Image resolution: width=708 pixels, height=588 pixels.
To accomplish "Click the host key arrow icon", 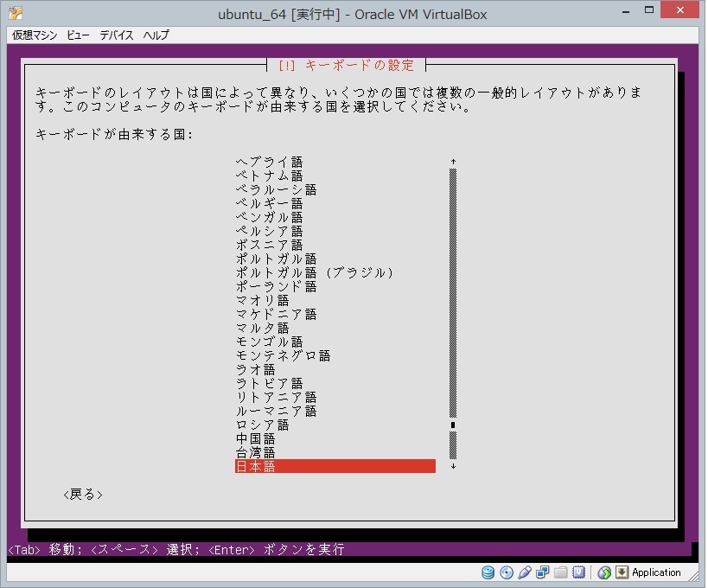I will pyautogui.click(x=622, y=572).
